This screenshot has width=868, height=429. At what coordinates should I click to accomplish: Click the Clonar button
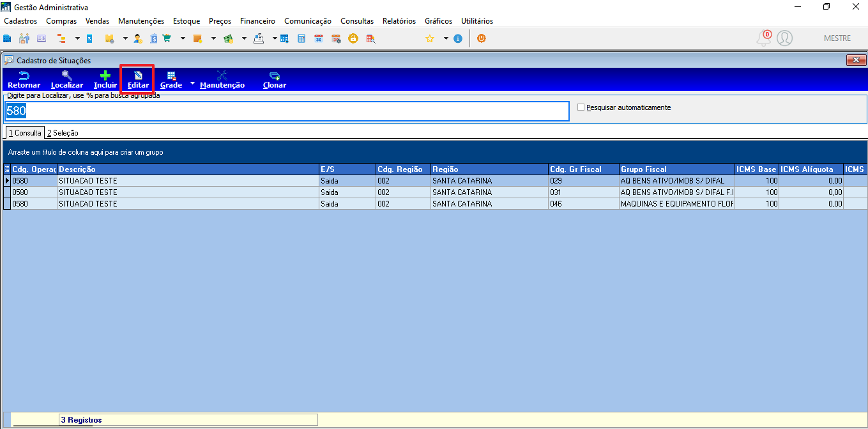pos(275,80)
